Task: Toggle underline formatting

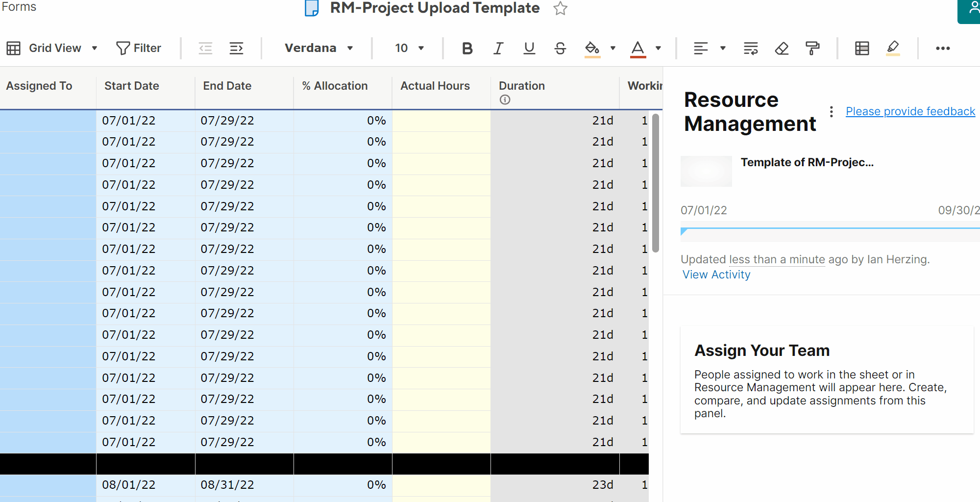Action: click(529, 48)
